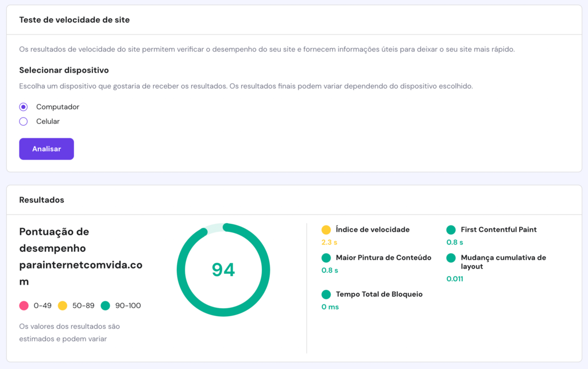The height and width of the screenshot is (369, 588).
Task: Click the yellow 50-89 legend swatch
Action: [x=63, y=306]
